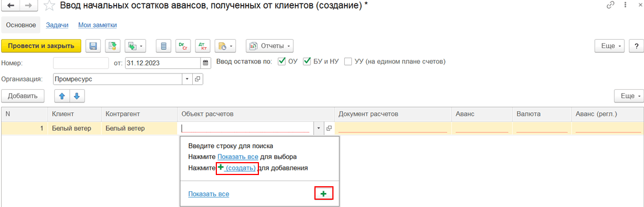Expand the Объект расчетов dropdown arrow
Image resolution: width=644 pixels, height=207 pixels.
coord(319,128)
